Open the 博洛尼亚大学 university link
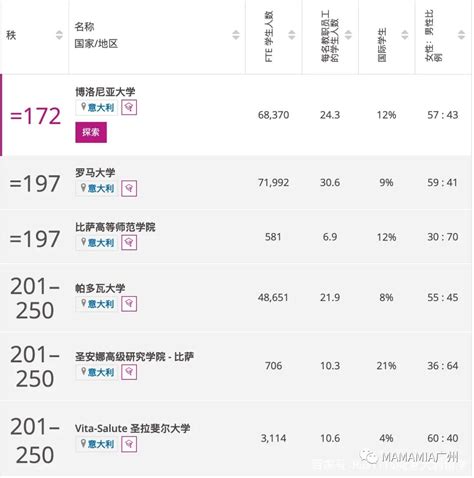Screen dimensions: 474x478 (105, 91)
